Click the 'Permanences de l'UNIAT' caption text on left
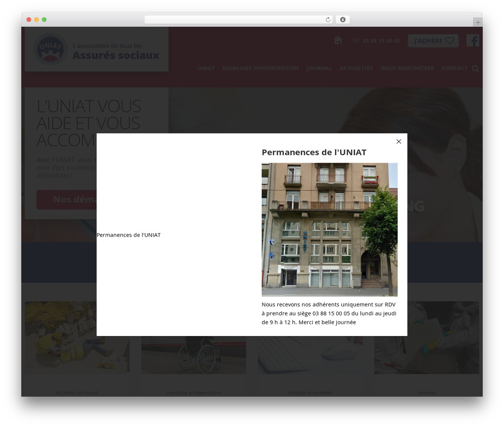The height and width of the screenshot is (427, 504). (128, 235)
